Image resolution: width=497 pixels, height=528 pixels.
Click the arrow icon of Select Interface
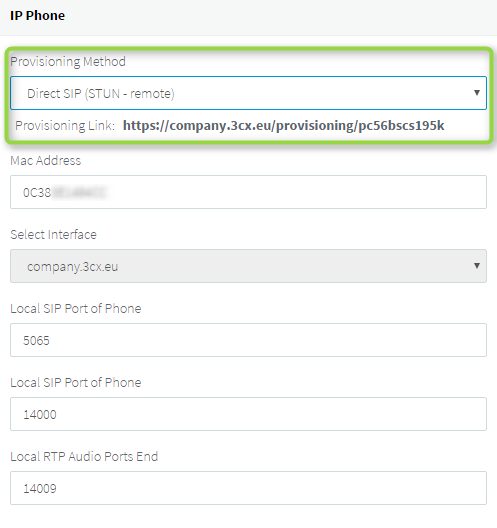[476, 266]
